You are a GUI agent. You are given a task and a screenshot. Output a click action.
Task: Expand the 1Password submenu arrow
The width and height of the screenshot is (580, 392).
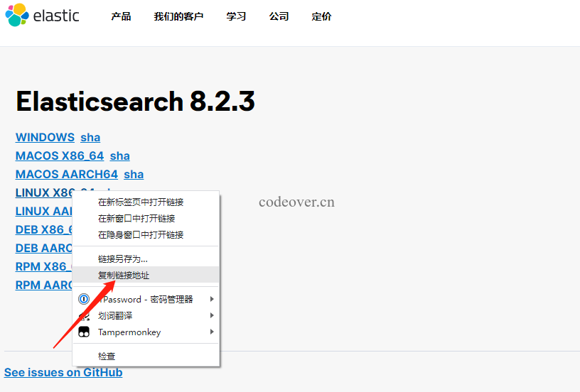click(212, 299)
